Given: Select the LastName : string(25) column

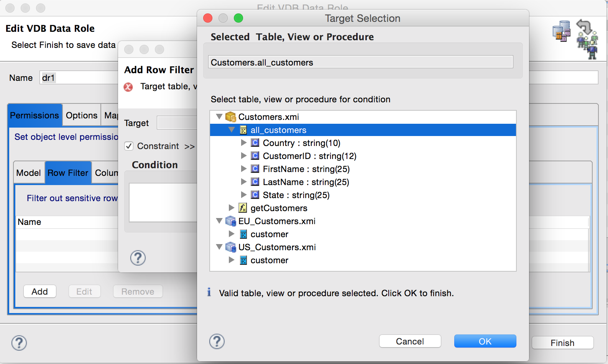Looking at the screenshot, I should click(306, 182).
